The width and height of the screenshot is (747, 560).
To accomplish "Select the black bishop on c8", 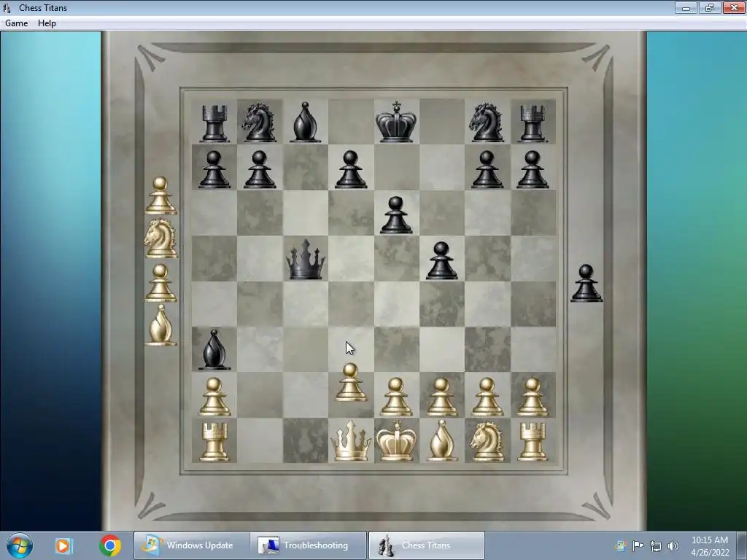I will [305, 122].
